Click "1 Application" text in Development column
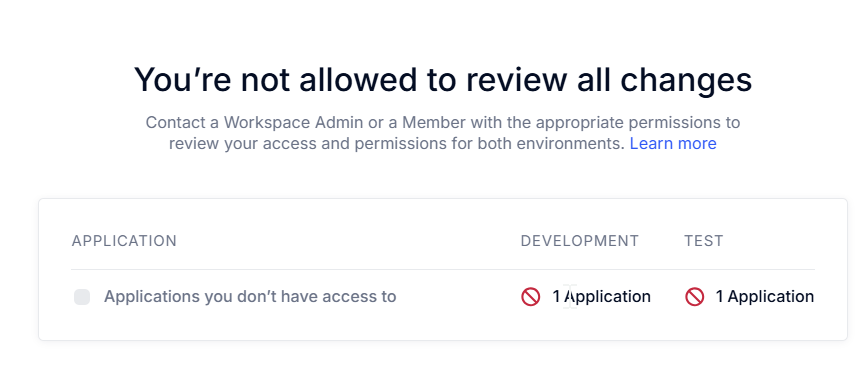Screen dimensions: 862x369 tap(601, 297)
